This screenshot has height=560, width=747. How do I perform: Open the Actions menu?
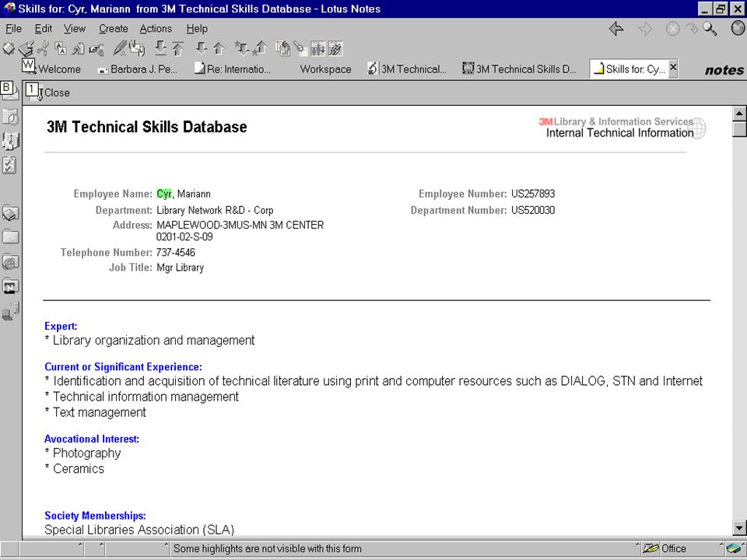click(156, 29)
